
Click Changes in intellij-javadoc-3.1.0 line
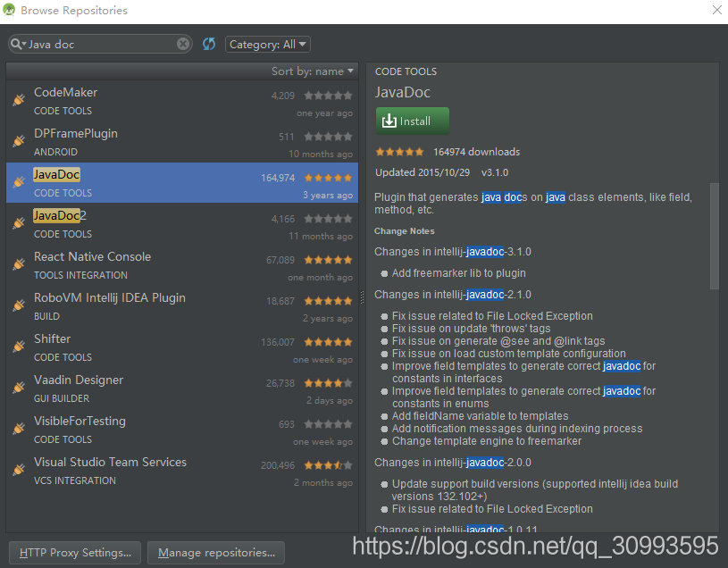coord(453,252)
